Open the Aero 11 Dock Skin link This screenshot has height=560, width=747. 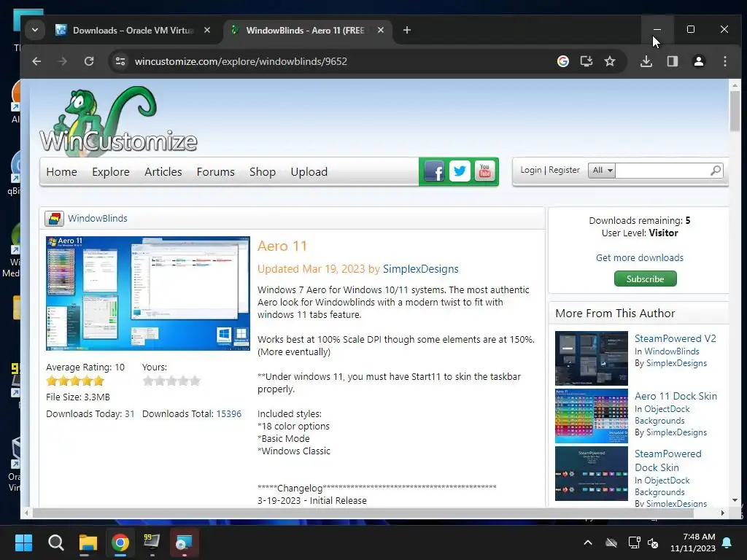coord(676,396)
